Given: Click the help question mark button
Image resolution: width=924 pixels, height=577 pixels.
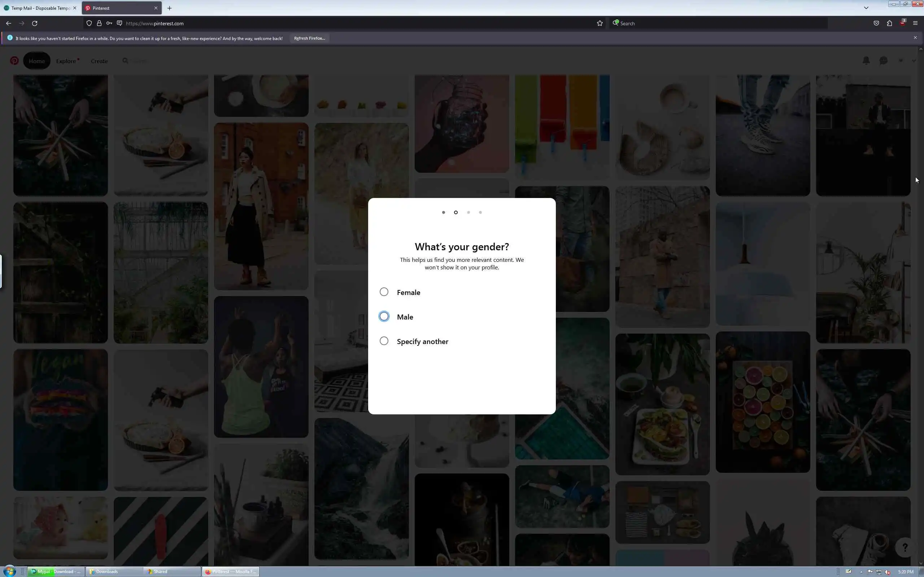Looking at the screenshot, I should (x=905, y=547).
